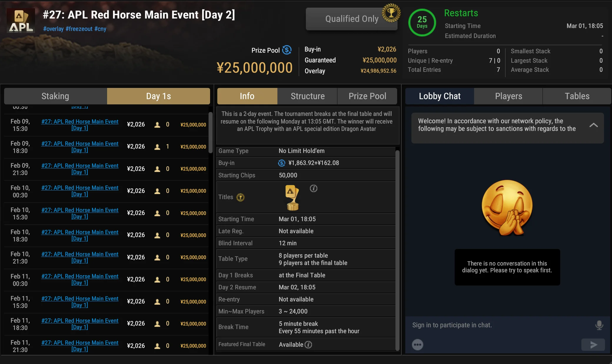Click player icon on Feb 11, 21:30 row
This screenshot has height=364, width=612.
(x=157, y=346)
